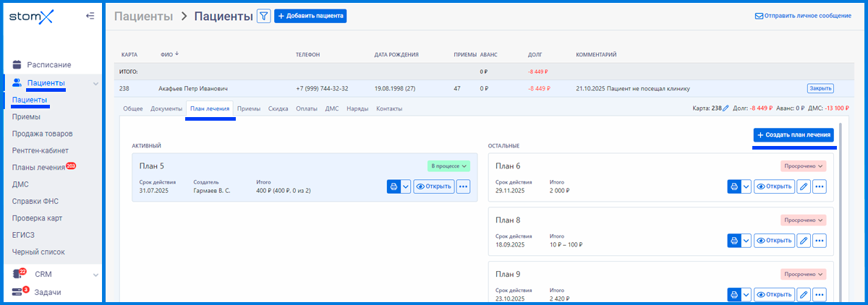Open the three-dots menu for План 5
Image resolution: width=868 pixels, height=305 pixels.
(x=464, y=186)
